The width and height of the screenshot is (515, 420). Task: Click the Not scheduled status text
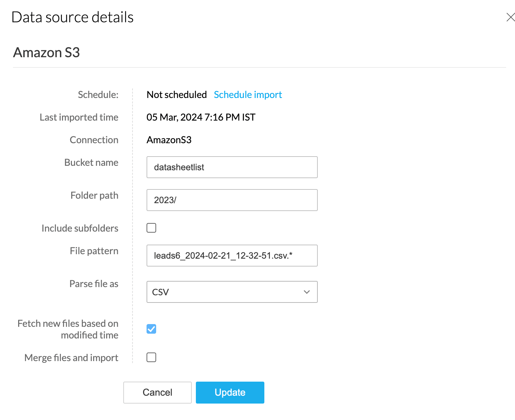coord(177,95)
